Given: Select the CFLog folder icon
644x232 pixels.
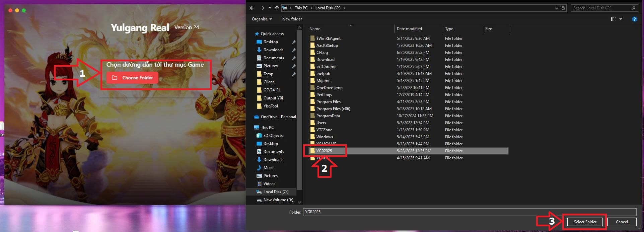Looking at the screenshot, I should tap(312, 53).
